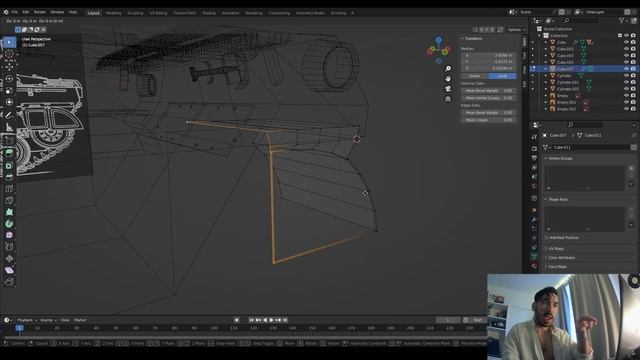Screen dimensions: 640x360
Task: Open Material properties tab icon
Action: [x=534, y=266]
